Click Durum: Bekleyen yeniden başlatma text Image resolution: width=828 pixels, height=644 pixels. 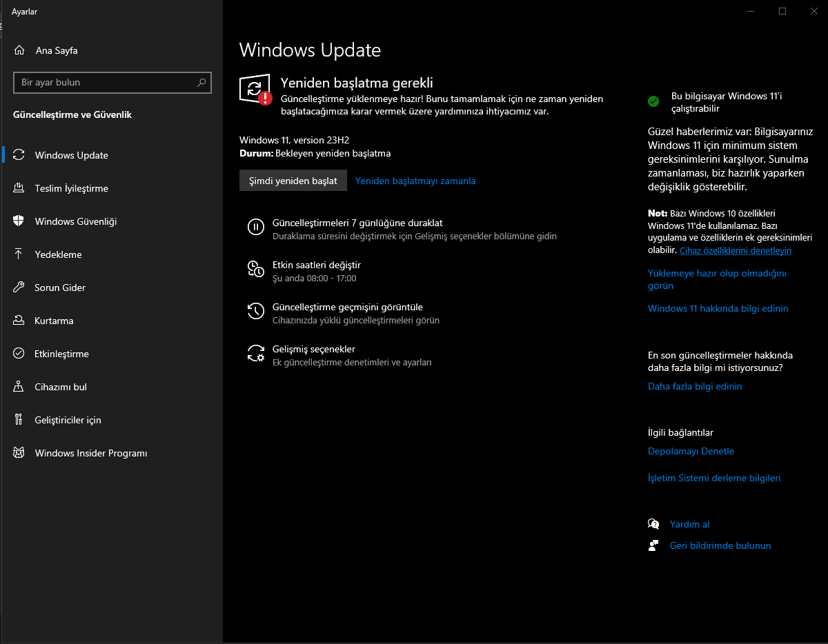tap(315, 153)
